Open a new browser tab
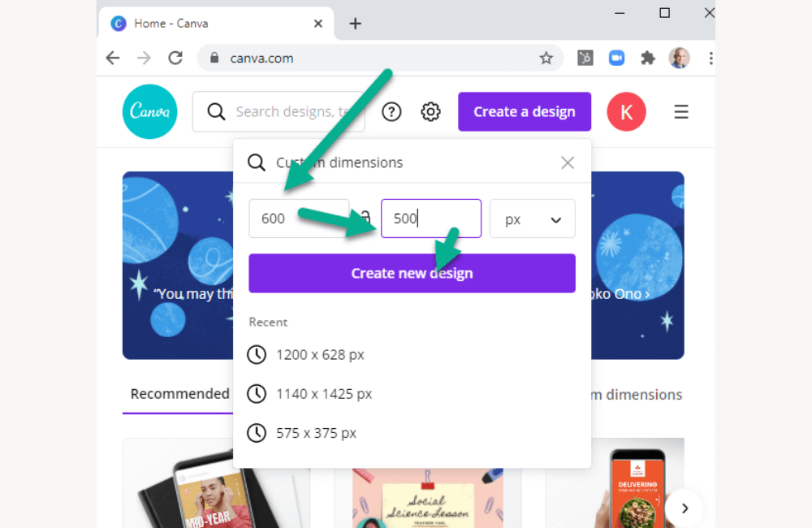Viewport: 812px width, 528px height. [x=355, y=24]
